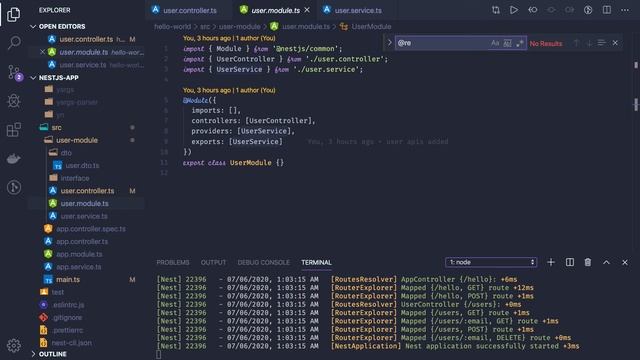Screen dimensions: 640x360
Task: Split the editor to the right
Action: point(607,10)
